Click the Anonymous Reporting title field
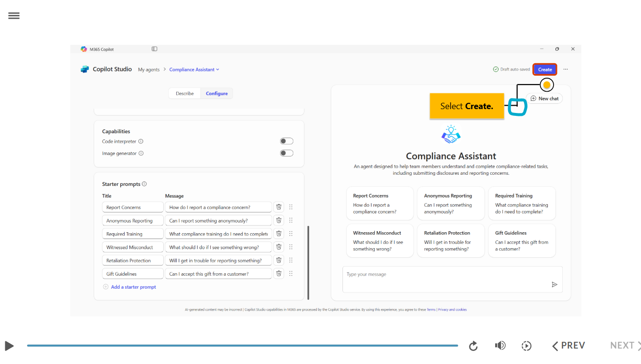 [133, 221]
